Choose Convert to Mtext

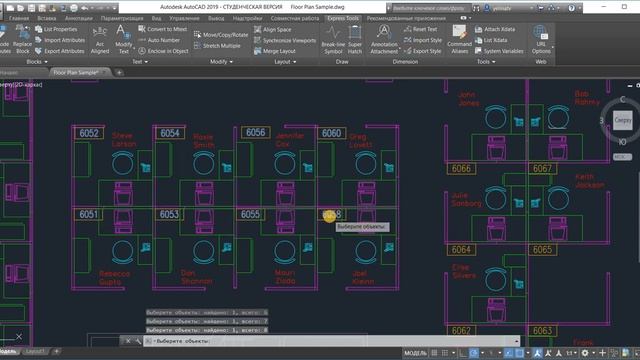coord(162,29)
